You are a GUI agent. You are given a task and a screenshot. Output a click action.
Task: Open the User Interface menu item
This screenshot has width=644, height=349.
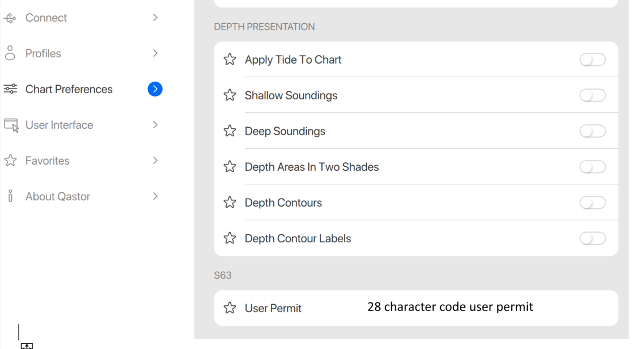tap(59, 125)
